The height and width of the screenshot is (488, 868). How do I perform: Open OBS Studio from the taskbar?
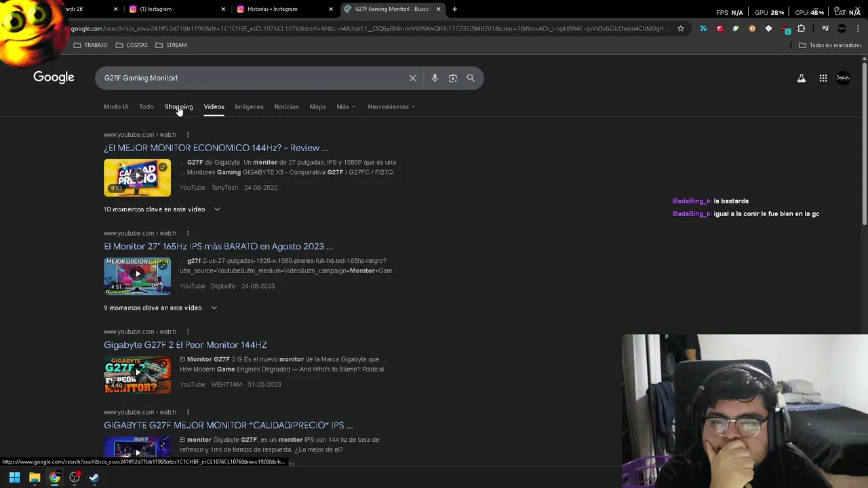[x=75, y=477]
